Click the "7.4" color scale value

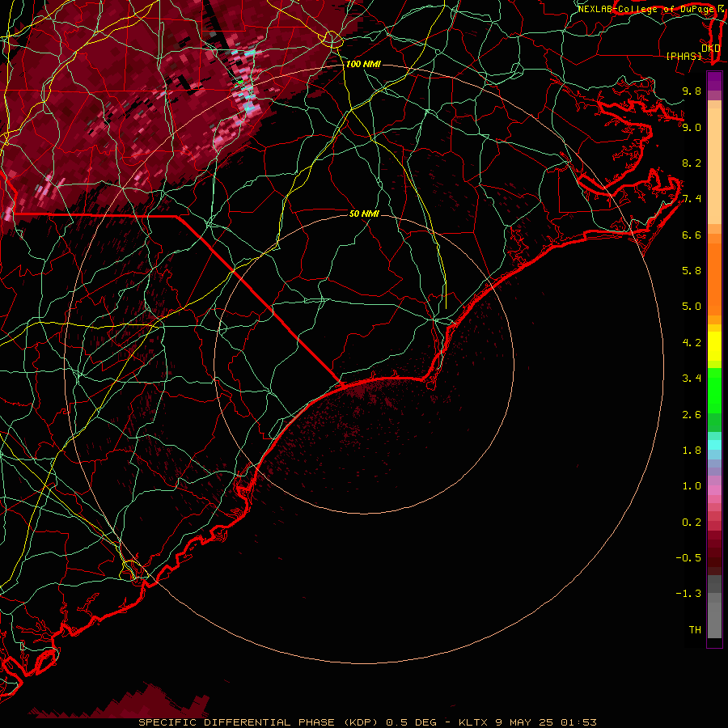coord(692,199)
